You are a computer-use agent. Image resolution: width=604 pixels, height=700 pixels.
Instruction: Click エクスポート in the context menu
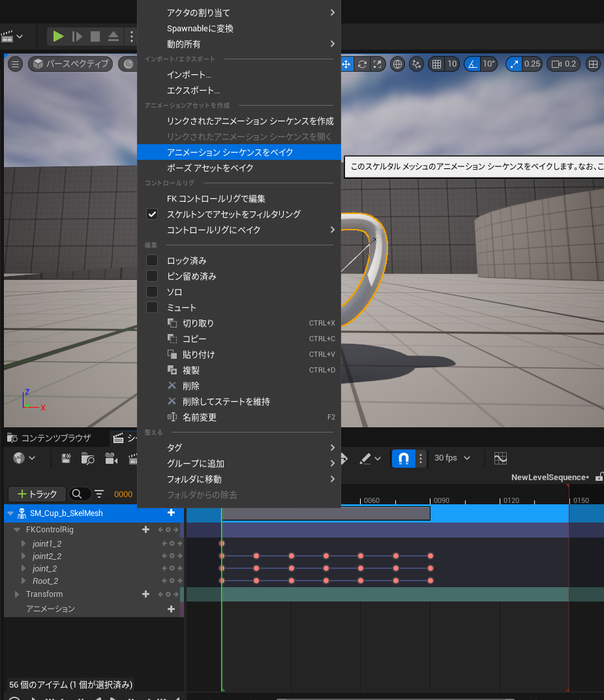(192, 91)
